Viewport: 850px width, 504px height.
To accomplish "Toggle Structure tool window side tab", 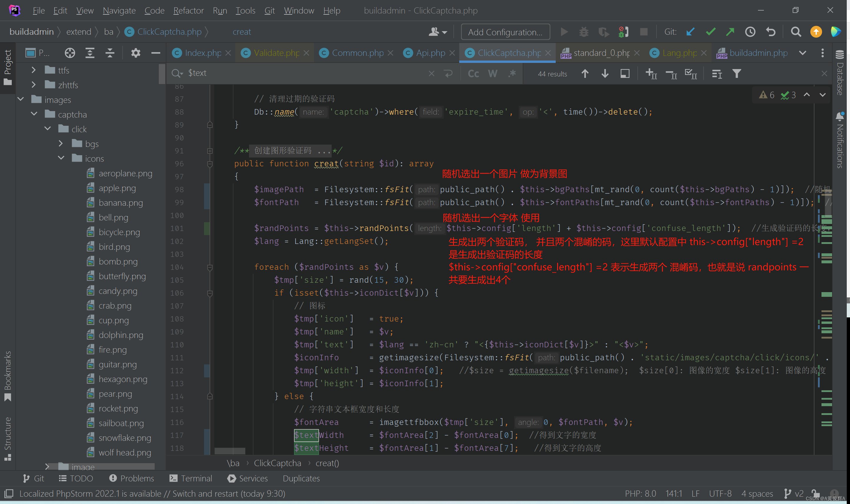I will coord(7,439).
